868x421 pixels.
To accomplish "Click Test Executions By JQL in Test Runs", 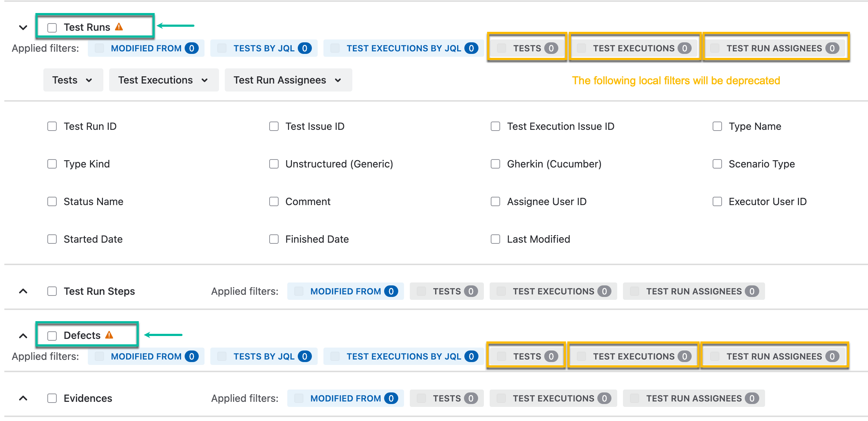I will [x=403, y=48].
